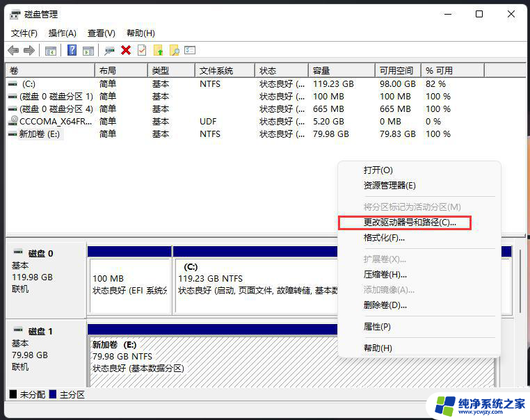Click the black 未分配 legend swatch

(x=13, y=394)
